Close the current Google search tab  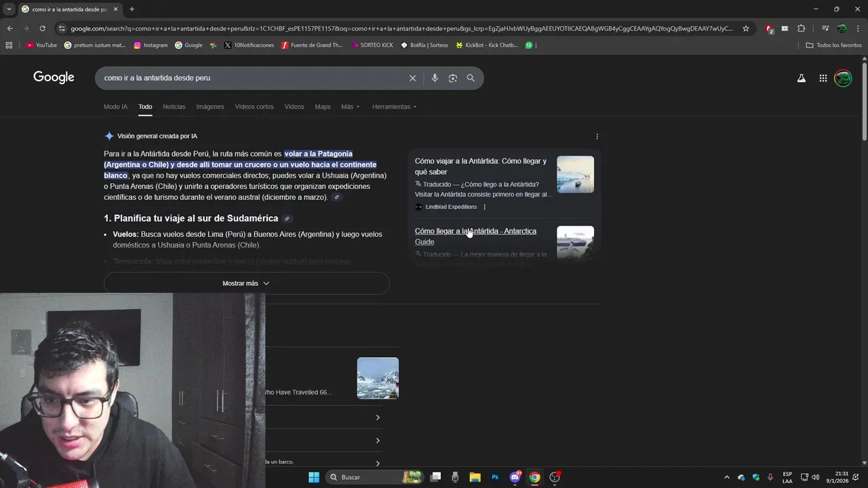(116, 9)
